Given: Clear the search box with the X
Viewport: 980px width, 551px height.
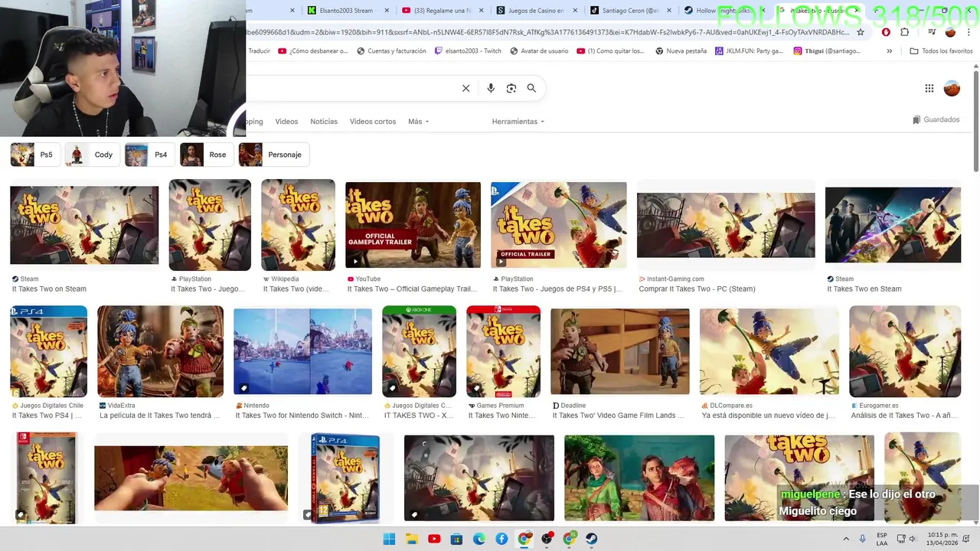Looking at the screenshot, I should point(465,88).
